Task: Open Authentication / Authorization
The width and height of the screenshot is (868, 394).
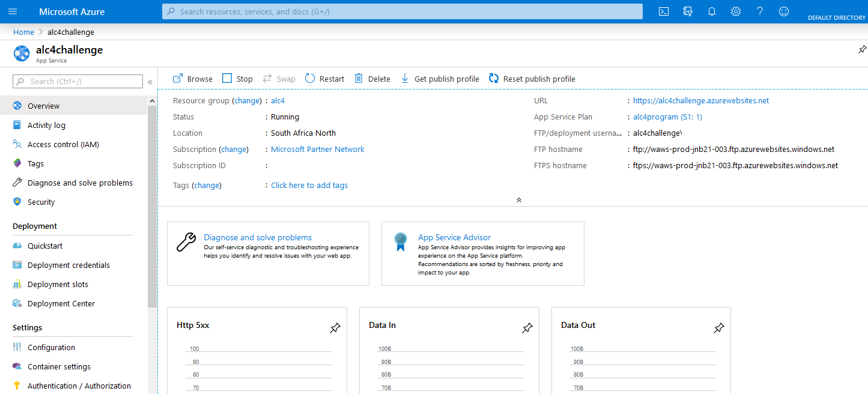Action: 73,386
